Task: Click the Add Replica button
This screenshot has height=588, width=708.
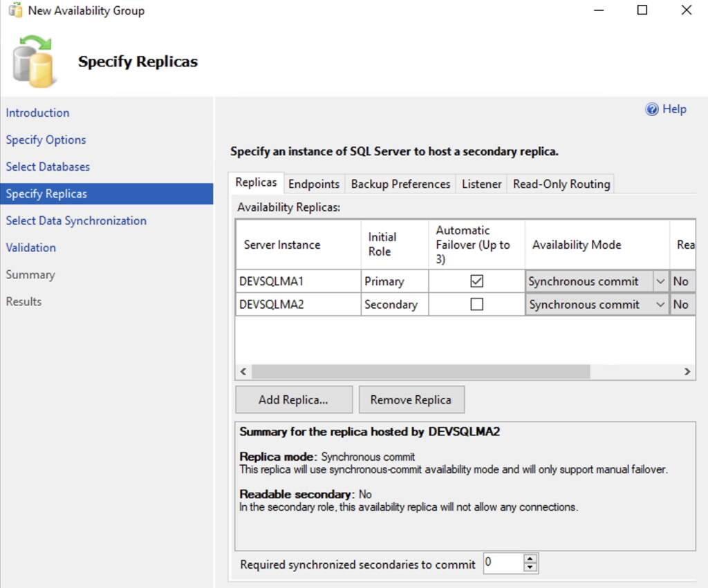Action: pyautogui.click(x=293, y=399)
